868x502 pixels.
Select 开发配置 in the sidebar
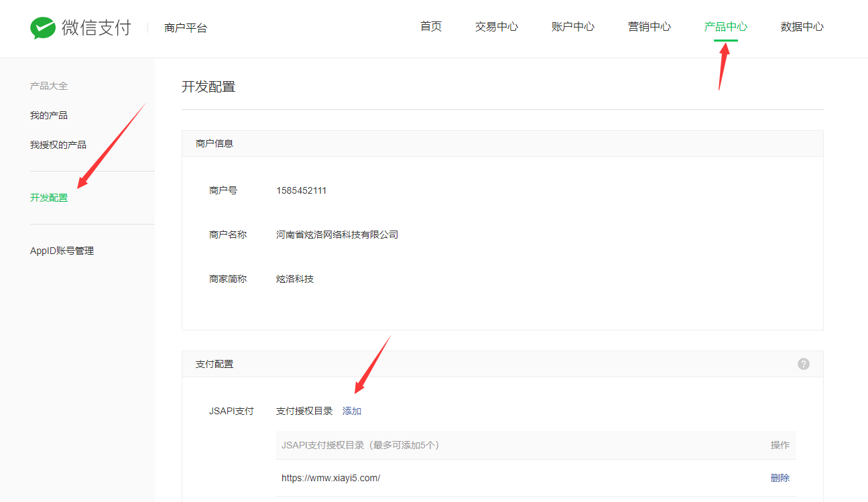point(49,198)
